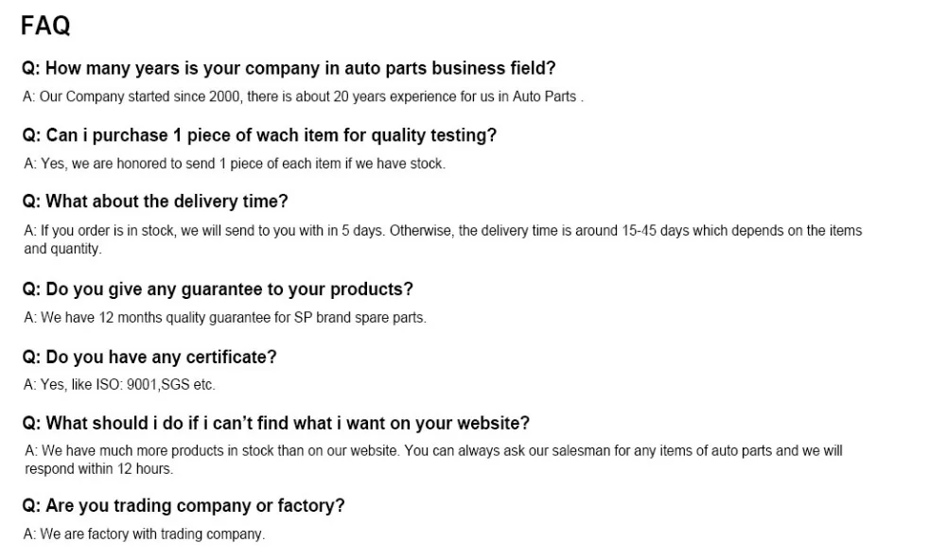
Task: Select the question about not finding items on website
Action: pos(275,423)
